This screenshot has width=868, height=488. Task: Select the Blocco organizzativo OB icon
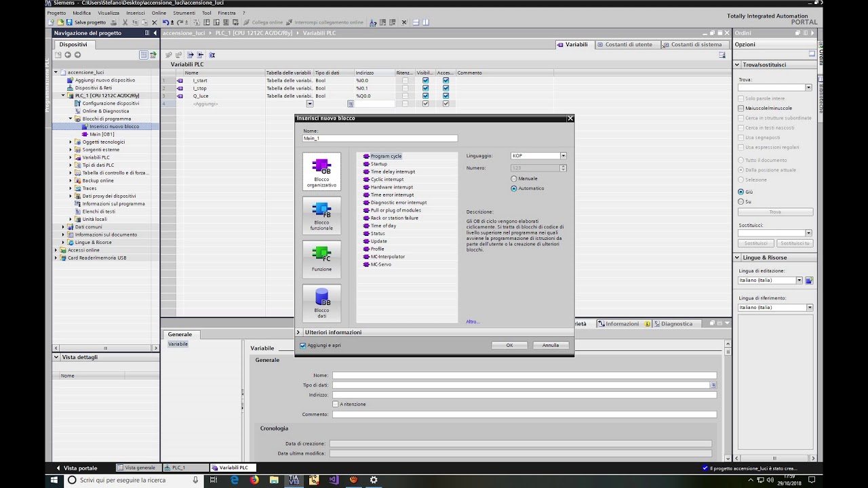(x=321, y=171)
